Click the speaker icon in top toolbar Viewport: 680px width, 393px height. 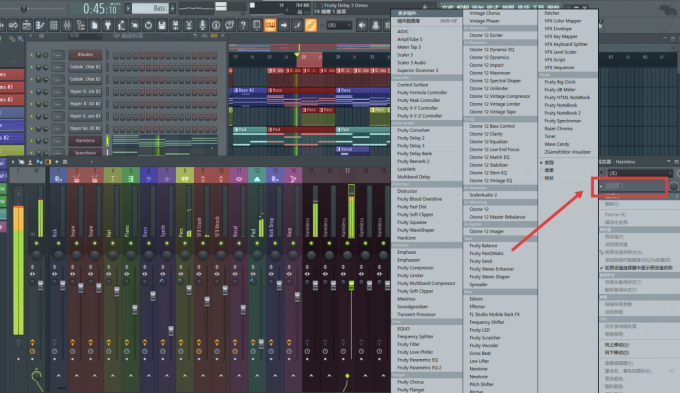tap(362, 26)
